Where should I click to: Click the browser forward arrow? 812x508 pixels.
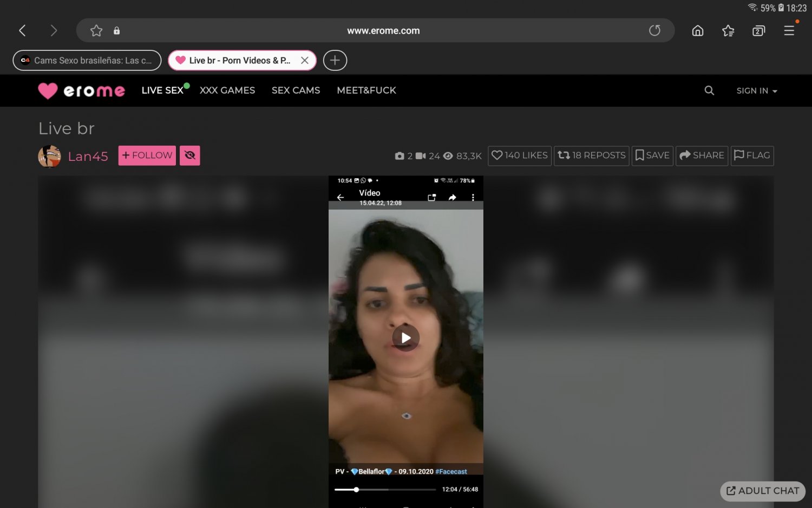point(53,31)
